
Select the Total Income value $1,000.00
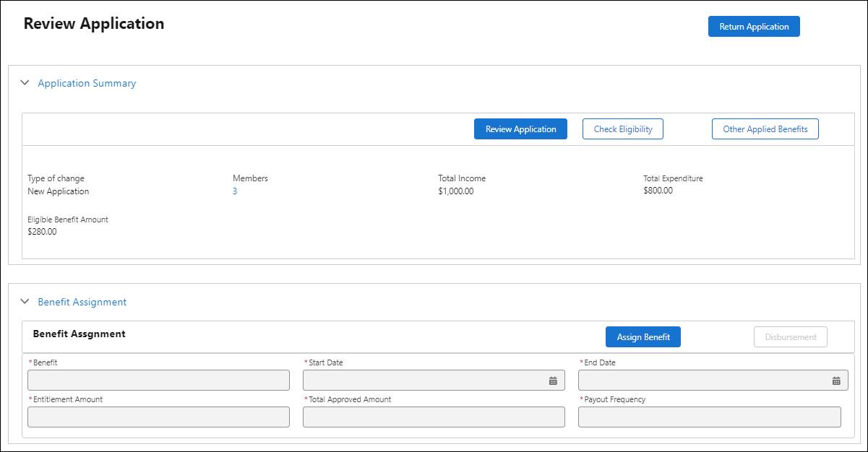point(456,191)
